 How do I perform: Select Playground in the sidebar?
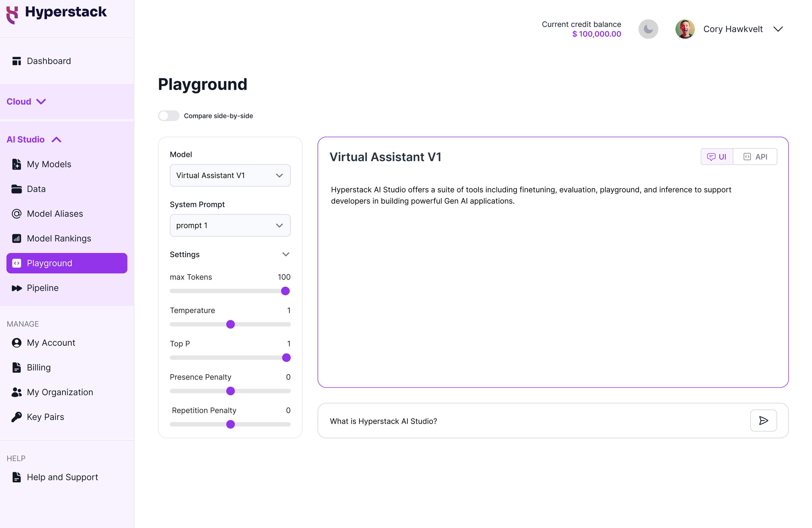(x=67, y=263)
